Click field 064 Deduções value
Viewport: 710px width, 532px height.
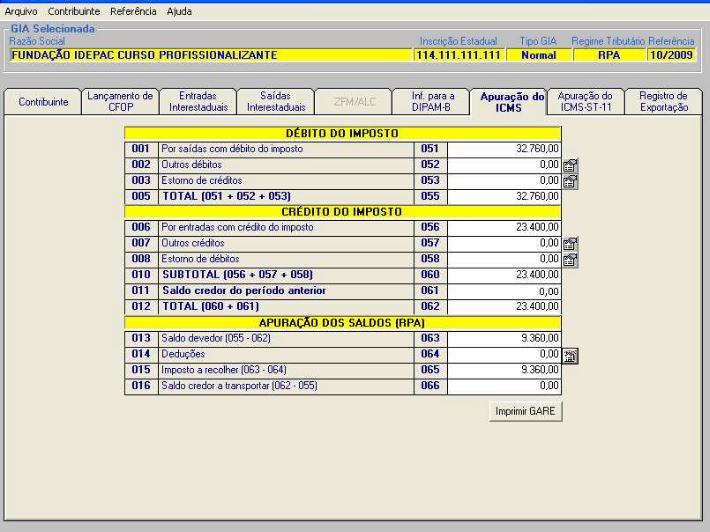(504, 354)
